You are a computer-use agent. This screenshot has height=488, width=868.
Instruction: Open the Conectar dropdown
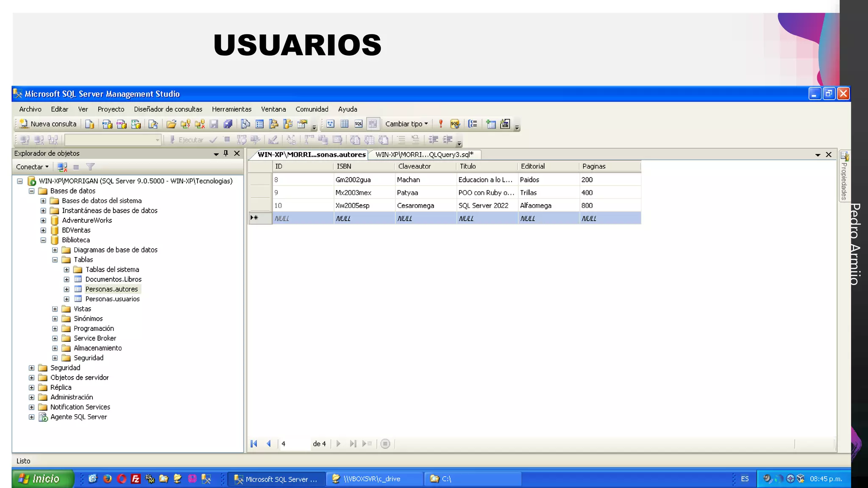pos(32,167)
